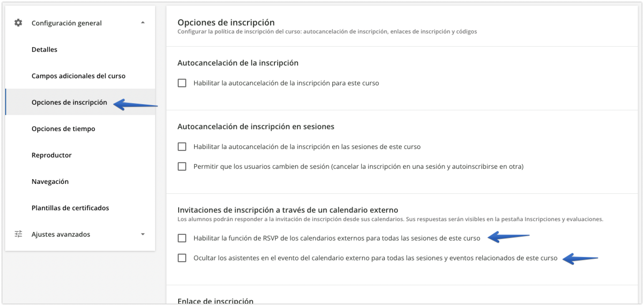The height and width of the screenshot is (306, 644).
Task: Enable autocancelación de la inscripción para este curso
Action: click(182, 83)
